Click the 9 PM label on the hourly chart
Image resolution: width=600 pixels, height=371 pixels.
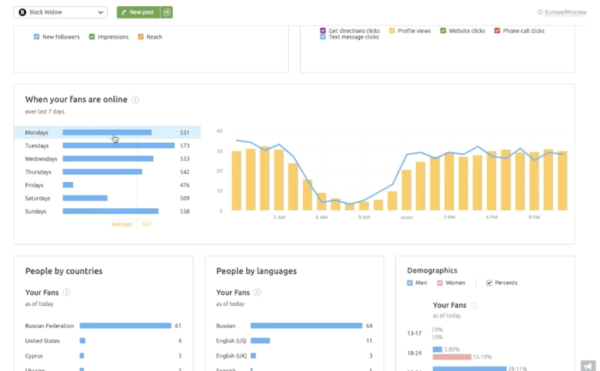534,217
